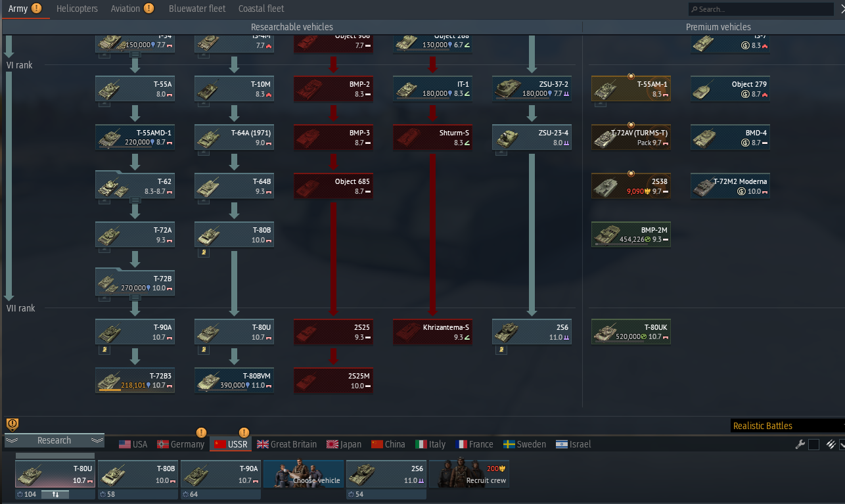This screenshot has height=504, width=845.
Task: Click the orange warning icon above Research
Action: click(x=12, y=424)
